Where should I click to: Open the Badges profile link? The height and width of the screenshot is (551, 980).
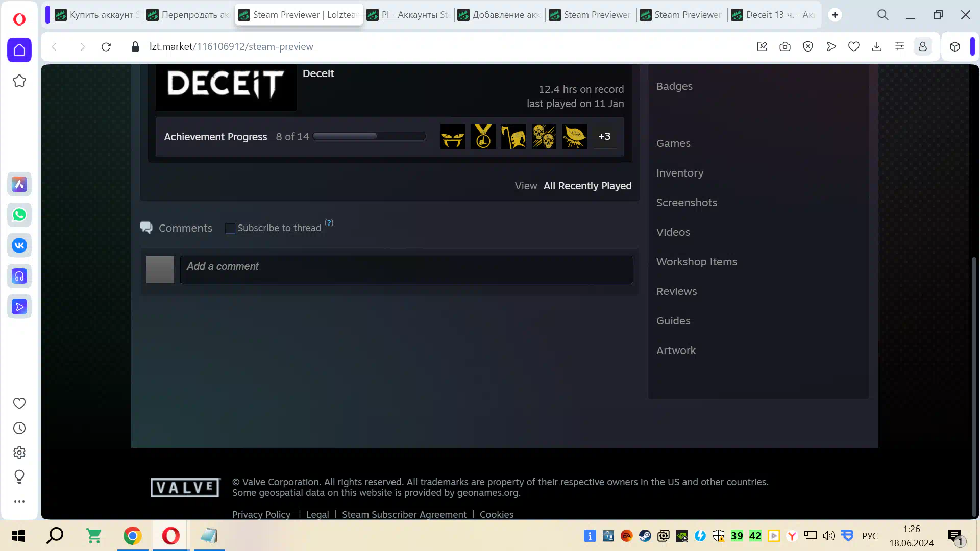674,86
